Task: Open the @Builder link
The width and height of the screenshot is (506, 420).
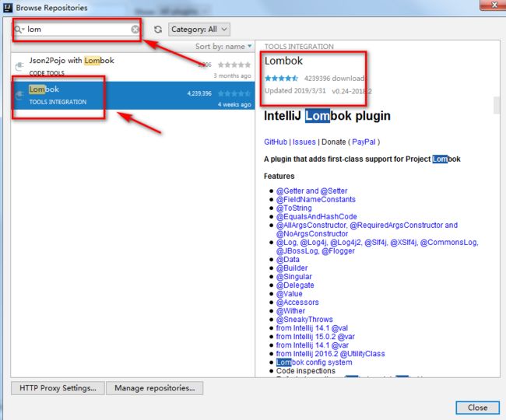Action: click(292, 268)
